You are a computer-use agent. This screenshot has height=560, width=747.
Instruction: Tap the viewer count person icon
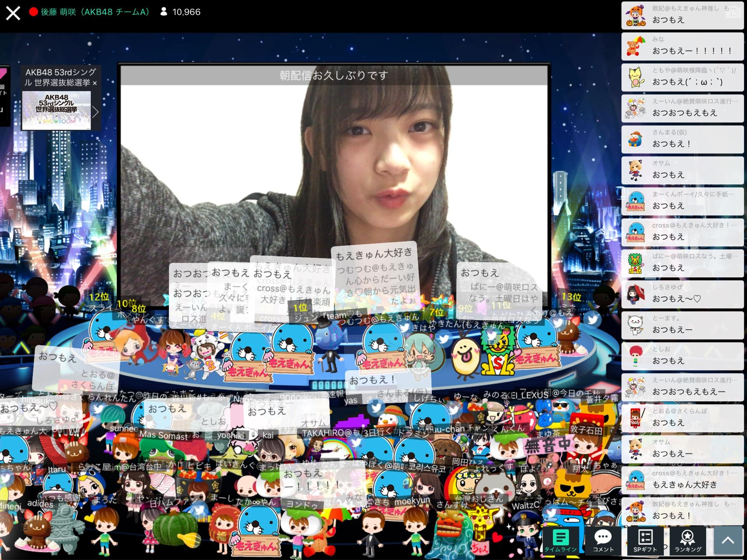(x=164, y=12)
